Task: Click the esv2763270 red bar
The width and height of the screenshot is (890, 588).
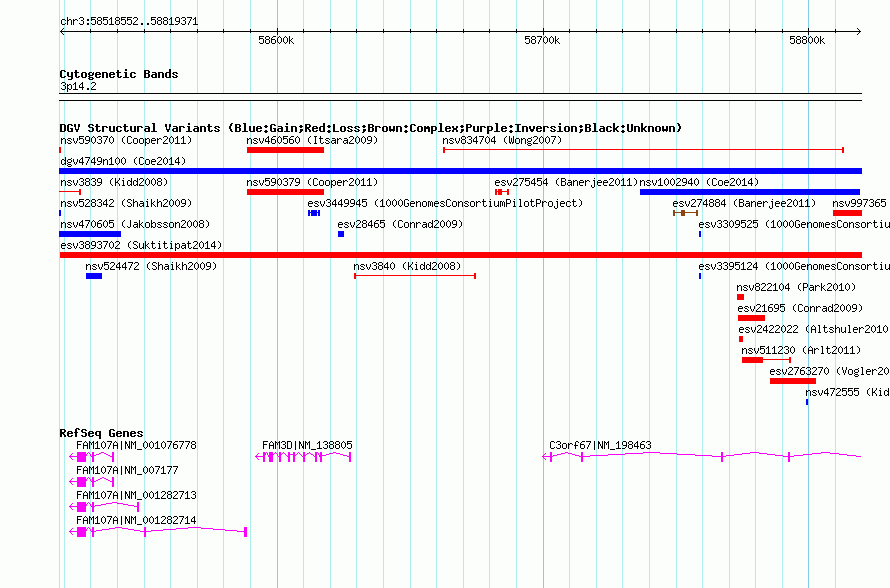Action: coord(793,381)
